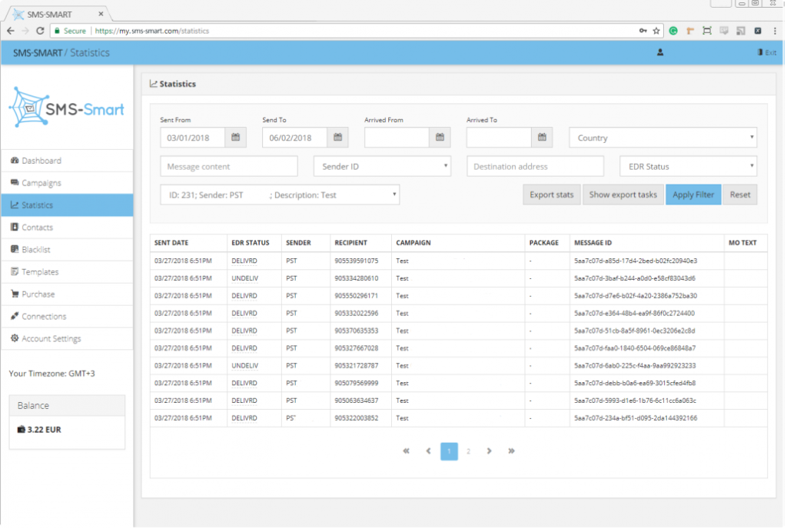Click recipient 905370635353
The width and height of the screenshot is (787, 532).
click(x=357, y=331)
